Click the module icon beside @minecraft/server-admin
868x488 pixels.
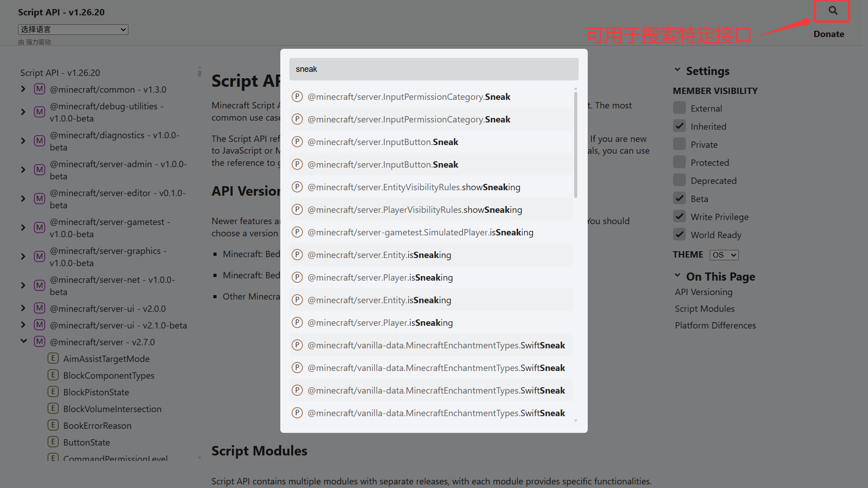[x=40, y=170]
